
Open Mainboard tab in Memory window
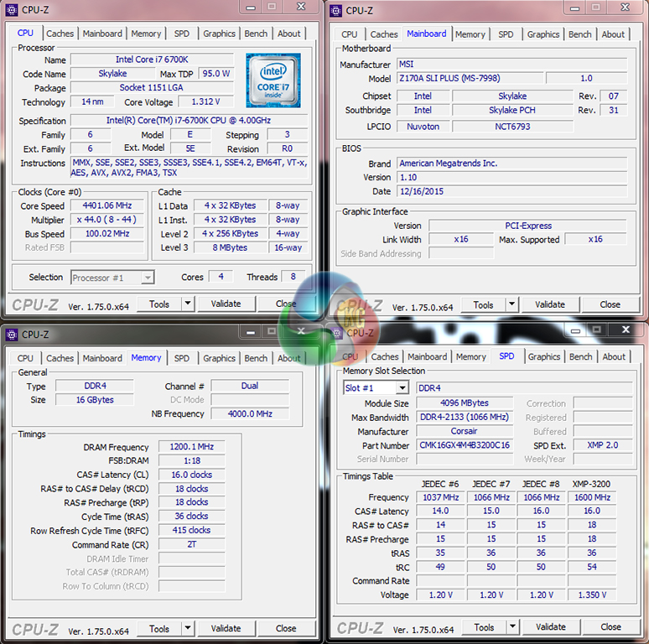pos(102,358)
